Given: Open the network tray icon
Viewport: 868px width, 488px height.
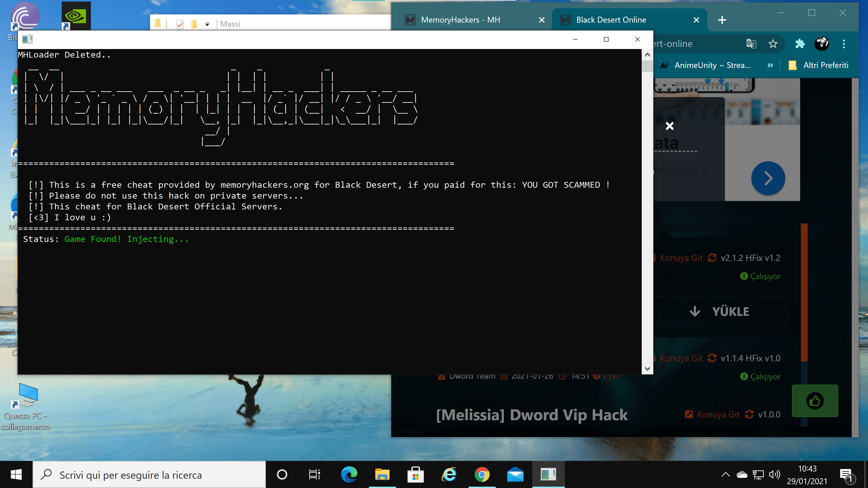Looking at the screenshot, I should 758,474.
